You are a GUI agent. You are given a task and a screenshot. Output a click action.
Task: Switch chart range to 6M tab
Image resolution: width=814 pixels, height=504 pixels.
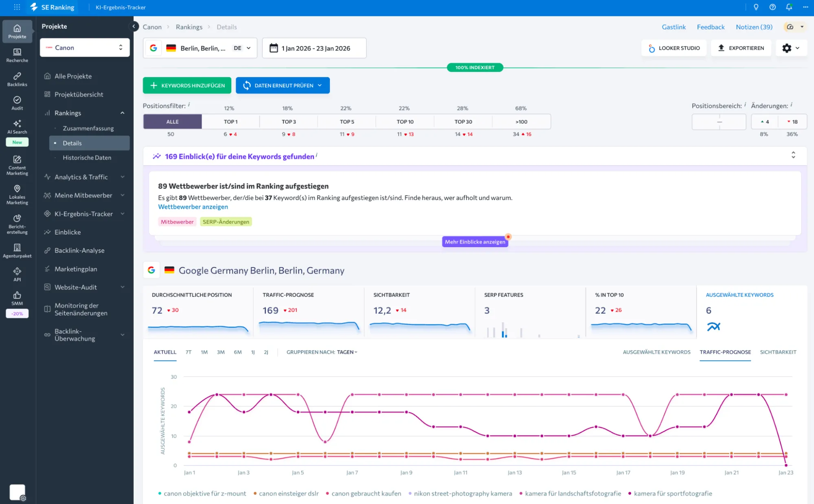click(238, 352)
